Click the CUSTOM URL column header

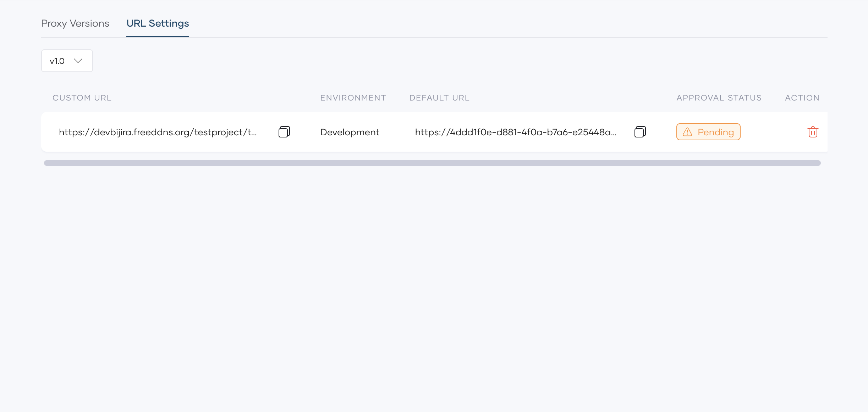pos(82,98)
